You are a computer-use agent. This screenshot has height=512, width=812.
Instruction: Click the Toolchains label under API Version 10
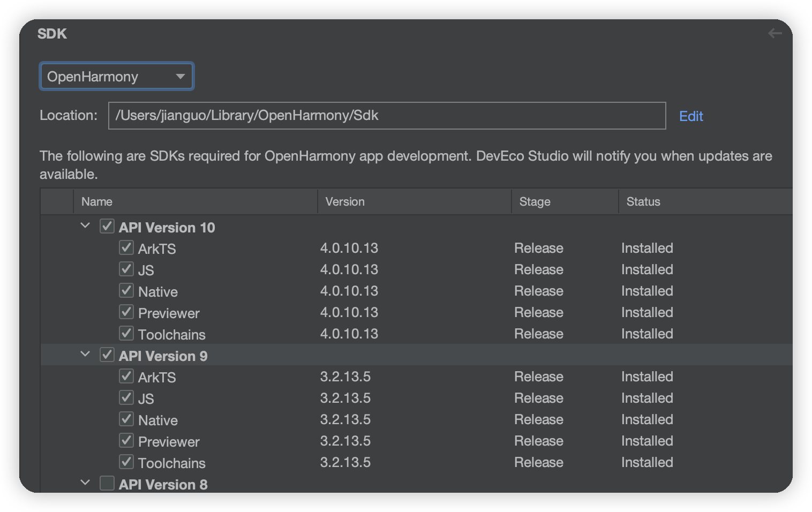pyautogui.click(x=172, y=335)
